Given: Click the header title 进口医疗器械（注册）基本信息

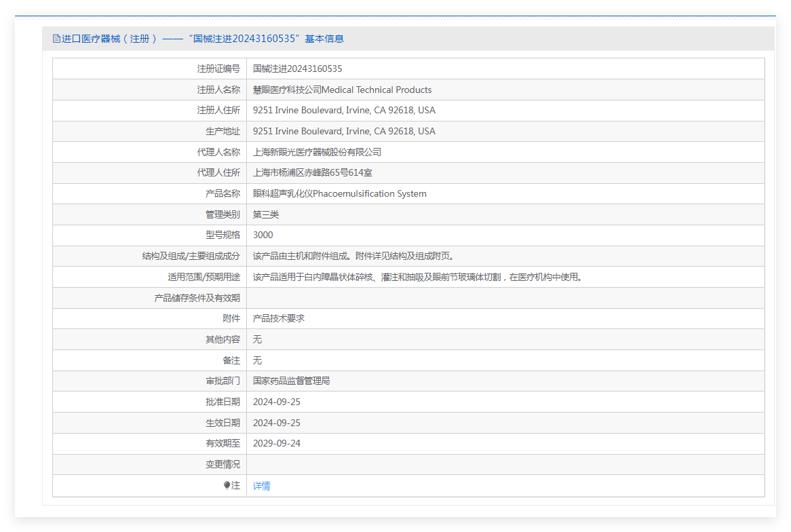Looking at the screenshot, I should point(198,39).
